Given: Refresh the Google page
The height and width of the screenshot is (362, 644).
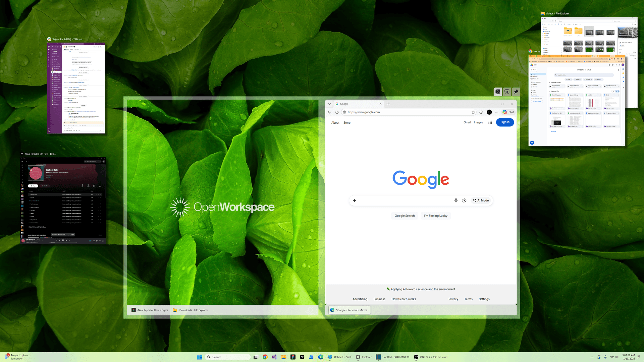Looking at the screenshot, I should point(337,112).
